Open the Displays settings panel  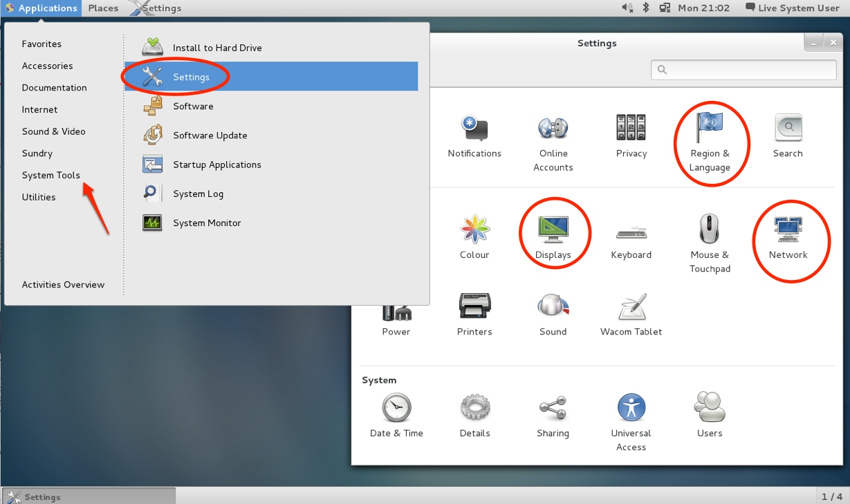click(553, 238)
